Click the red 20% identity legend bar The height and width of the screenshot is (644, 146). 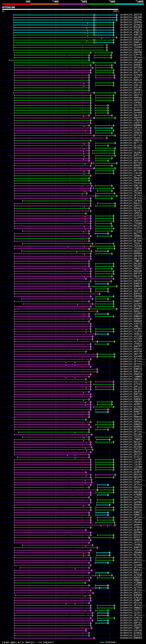[16, 4]
